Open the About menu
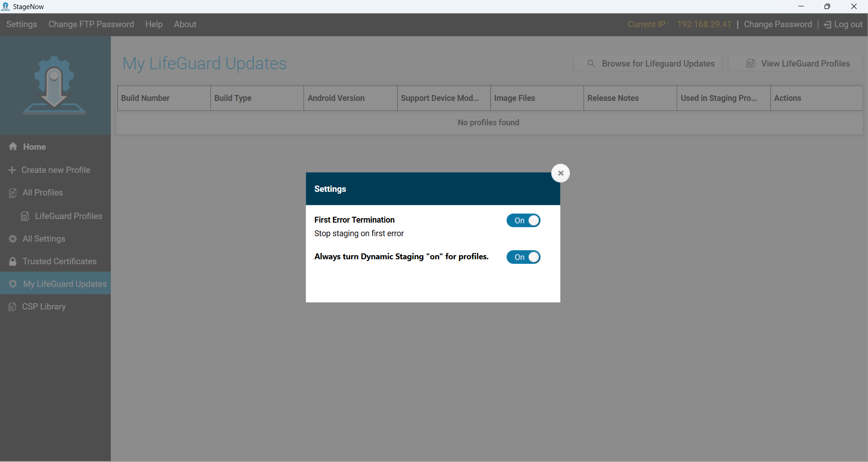 point(185,24)
